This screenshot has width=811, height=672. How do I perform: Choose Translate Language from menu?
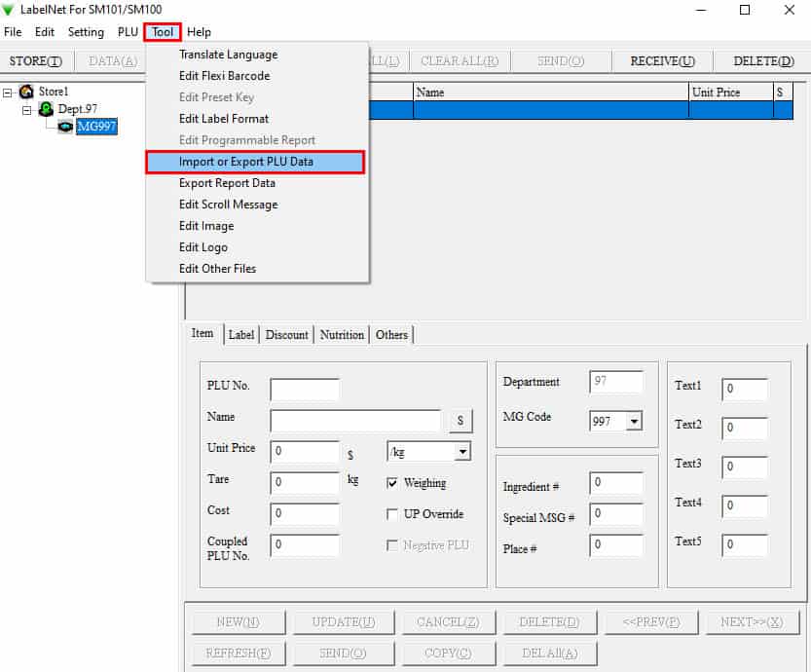(258, 55)
